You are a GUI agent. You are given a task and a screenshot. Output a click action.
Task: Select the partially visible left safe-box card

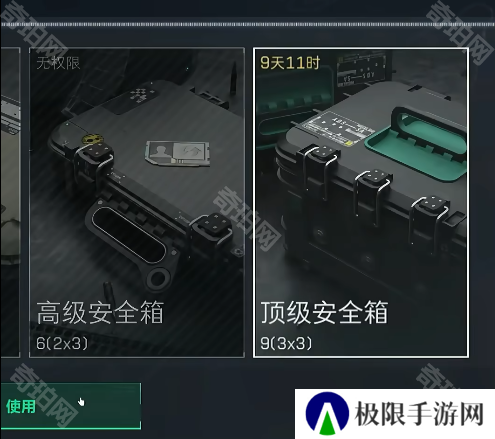(10, 203)
